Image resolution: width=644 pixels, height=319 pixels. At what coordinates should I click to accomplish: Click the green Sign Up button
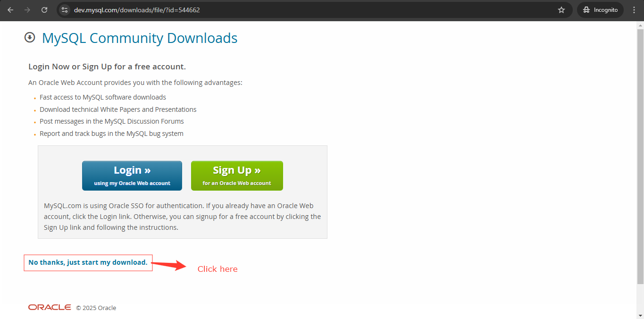(237, 176)
